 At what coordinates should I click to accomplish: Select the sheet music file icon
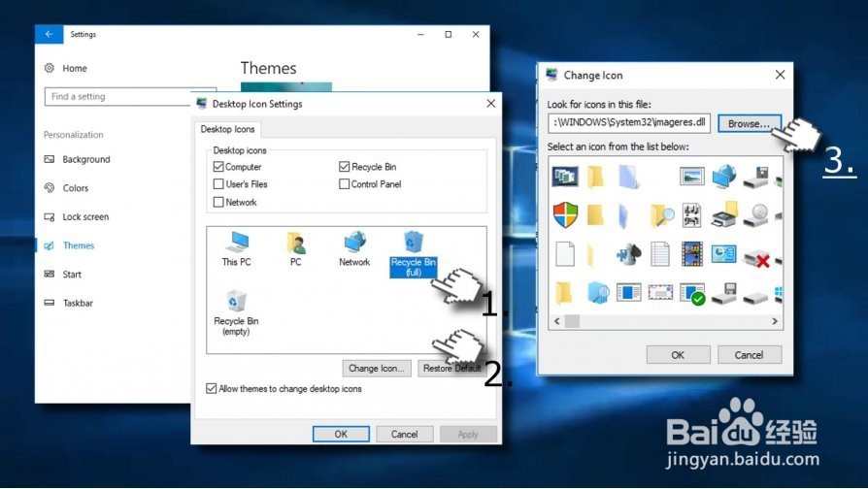pos(692,215)
